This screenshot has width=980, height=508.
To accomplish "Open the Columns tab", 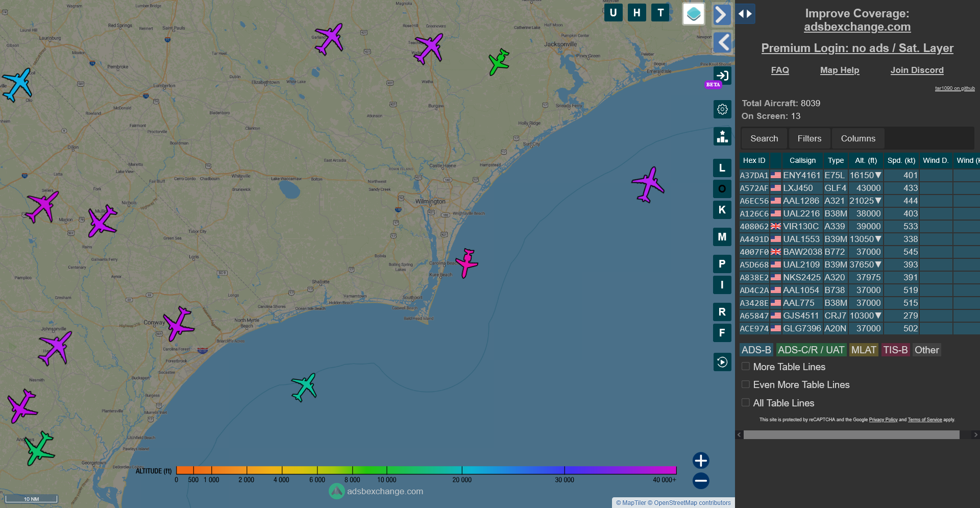I will pos(858,138).
